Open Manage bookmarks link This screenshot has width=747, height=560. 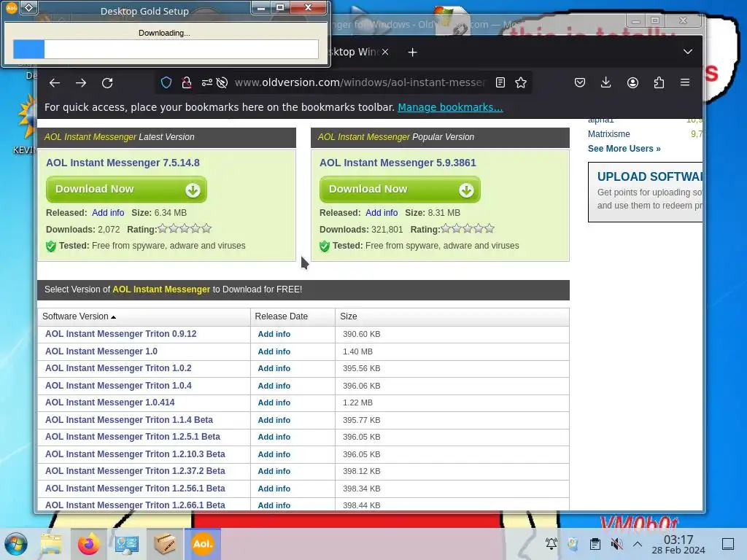pos(450,107)
